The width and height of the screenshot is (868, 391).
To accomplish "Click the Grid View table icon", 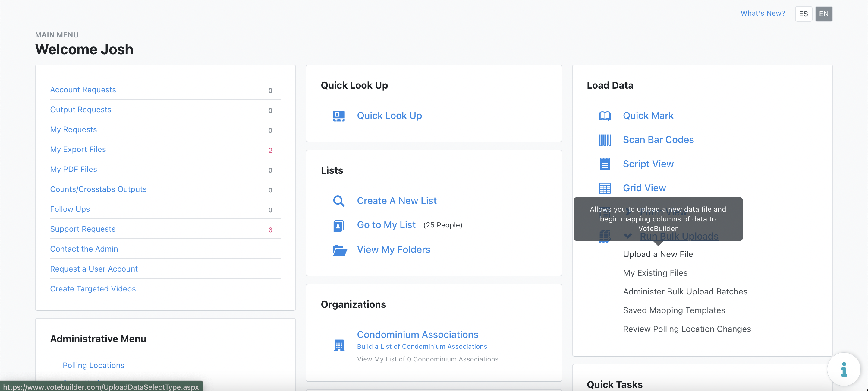I will tap(605, 188).
